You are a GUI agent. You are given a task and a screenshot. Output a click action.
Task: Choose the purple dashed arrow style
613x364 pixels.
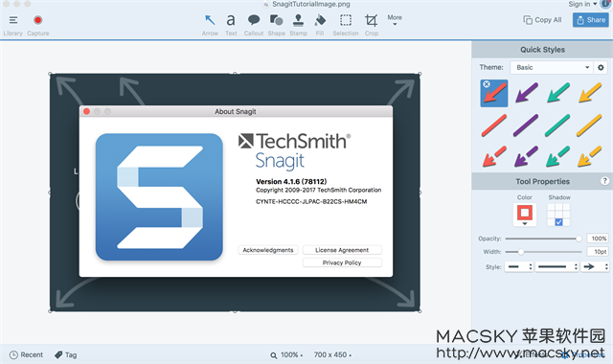click(x=526, y=156)
